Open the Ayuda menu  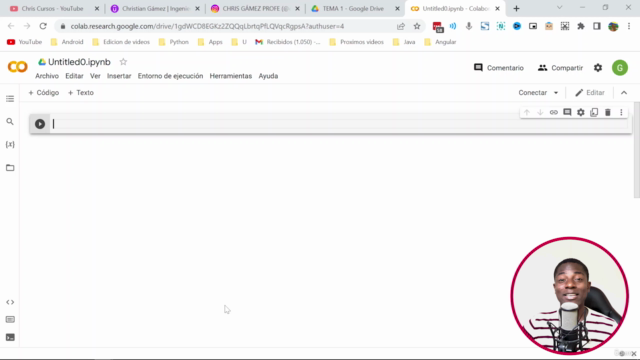click(x=268, y=76)
